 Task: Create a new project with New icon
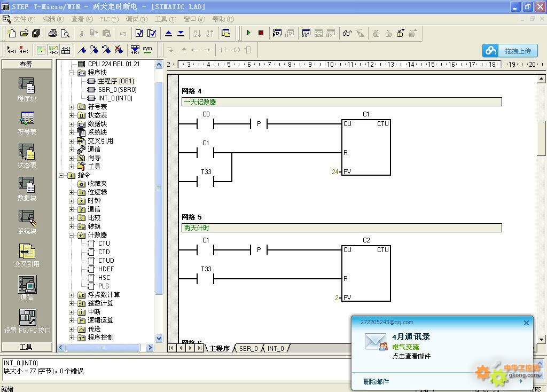(12, 34)
